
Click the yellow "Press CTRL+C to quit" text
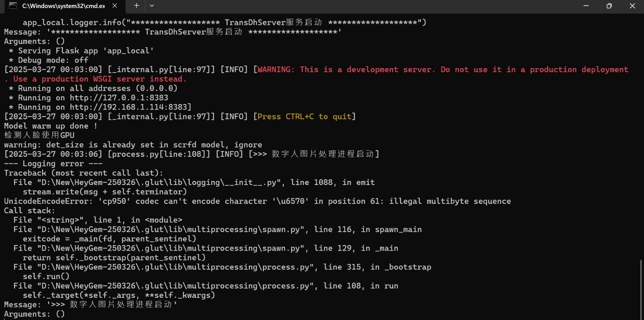click(304, 116)
